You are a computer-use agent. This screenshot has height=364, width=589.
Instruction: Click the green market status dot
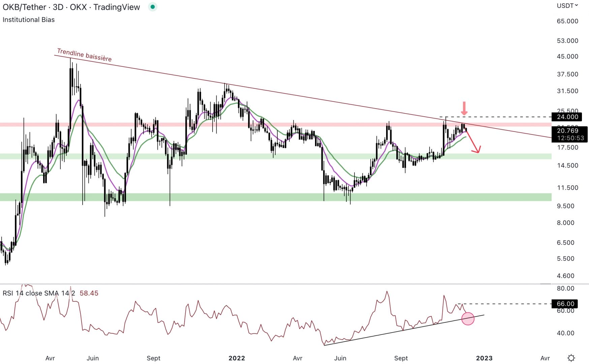coord(153,7)
